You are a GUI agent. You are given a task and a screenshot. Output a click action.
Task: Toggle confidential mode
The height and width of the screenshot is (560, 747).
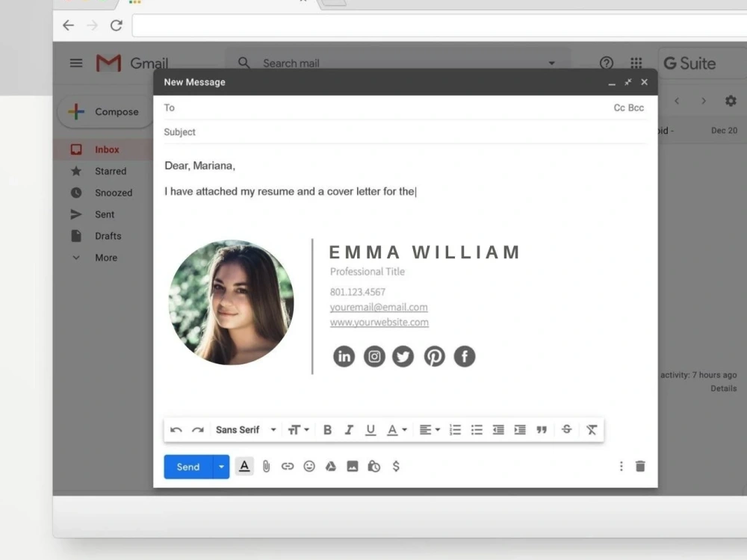[x=374, y=466]
